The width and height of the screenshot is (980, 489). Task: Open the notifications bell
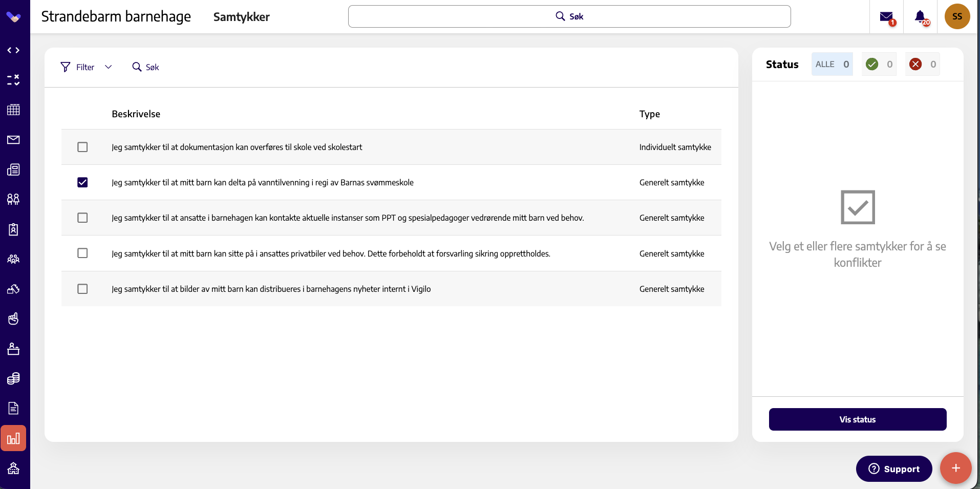921,17
